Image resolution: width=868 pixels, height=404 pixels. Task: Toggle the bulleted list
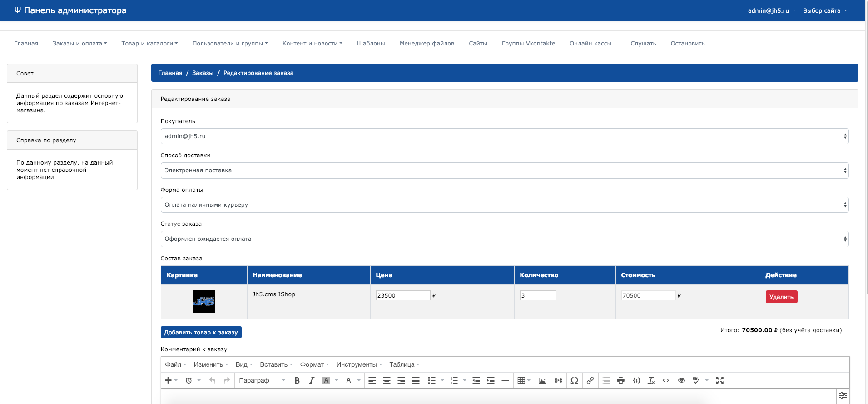tap(432, 380)
